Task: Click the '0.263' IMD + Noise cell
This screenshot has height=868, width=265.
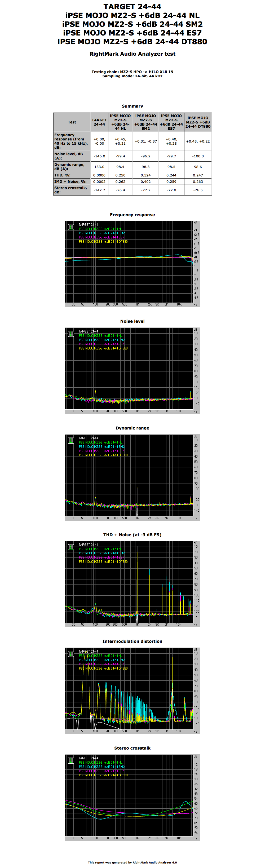Action: pyautogui.click(x=198, y=181)
